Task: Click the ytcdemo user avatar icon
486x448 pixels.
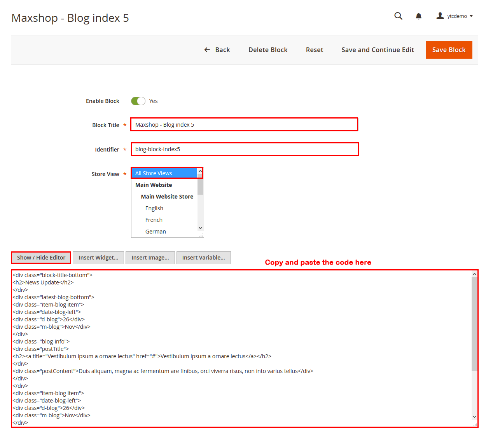Action: click(440, 16)
